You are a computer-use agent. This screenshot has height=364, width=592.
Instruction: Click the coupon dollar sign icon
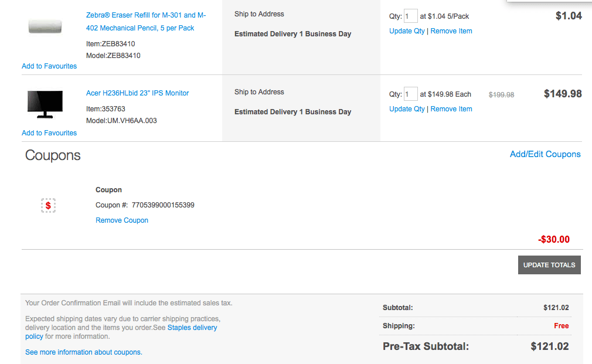click(x=48, y=205)
